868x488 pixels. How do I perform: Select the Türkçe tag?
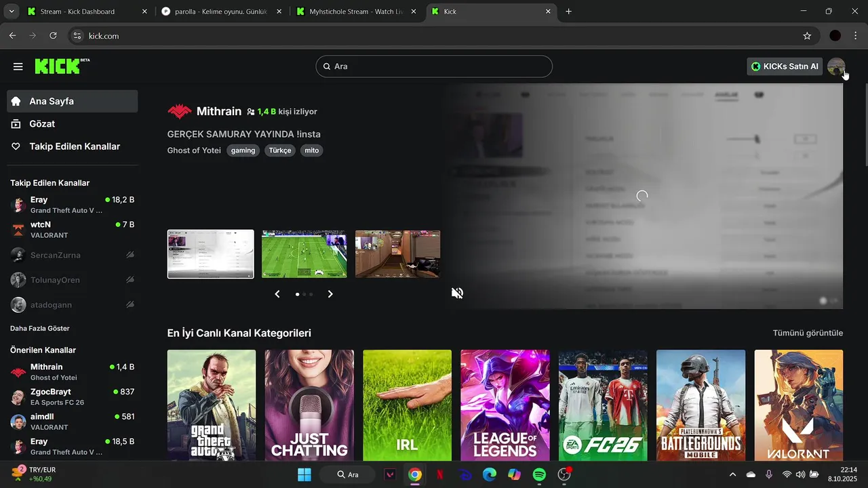click(x=280, y=150)
